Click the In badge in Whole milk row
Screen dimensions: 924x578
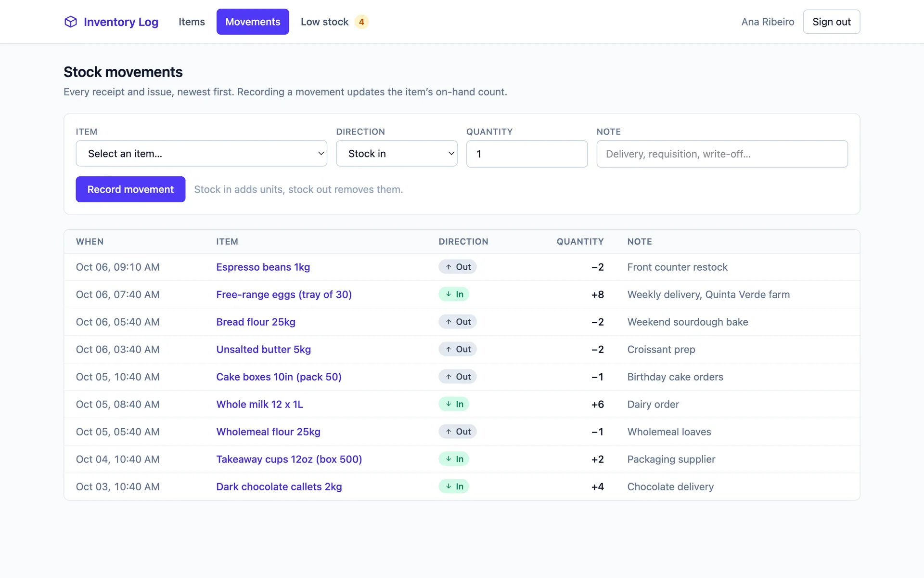point(454,404)
